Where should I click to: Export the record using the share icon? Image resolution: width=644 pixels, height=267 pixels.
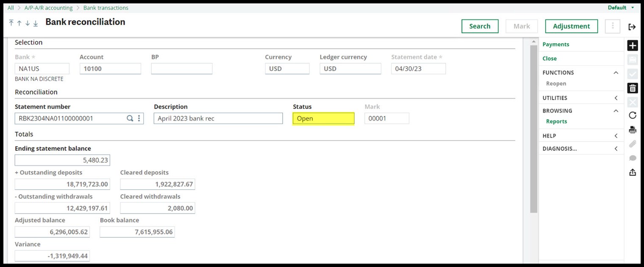pos(633,172)
